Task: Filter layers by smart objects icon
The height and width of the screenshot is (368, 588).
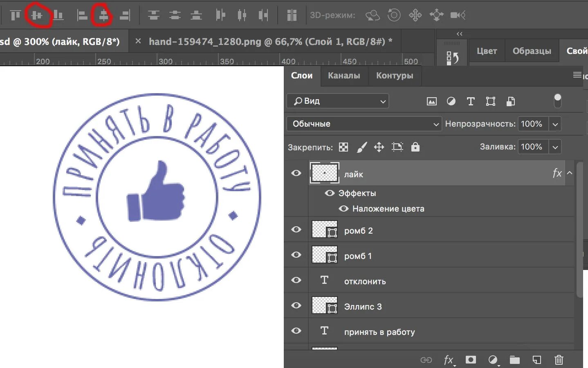Action: point(511,101)
